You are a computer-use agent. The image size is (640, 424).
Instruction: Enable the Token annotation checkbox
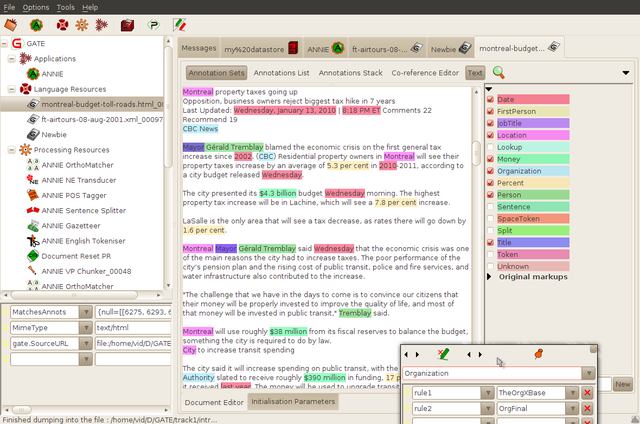tap(491, 254)
